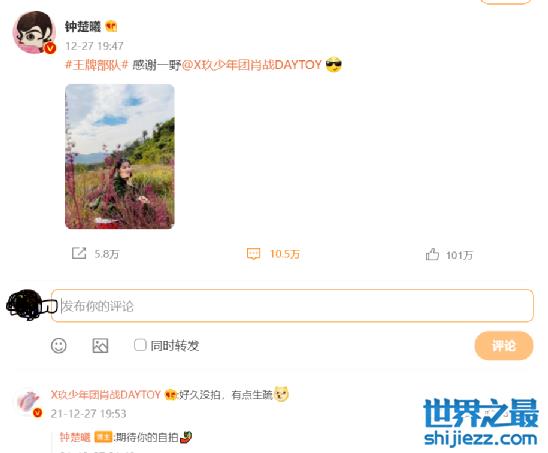Open @X玖少年团肖战DAYTOY mention in post
The height and width of the screenshot is (453, 548).
tap(252, 65)
